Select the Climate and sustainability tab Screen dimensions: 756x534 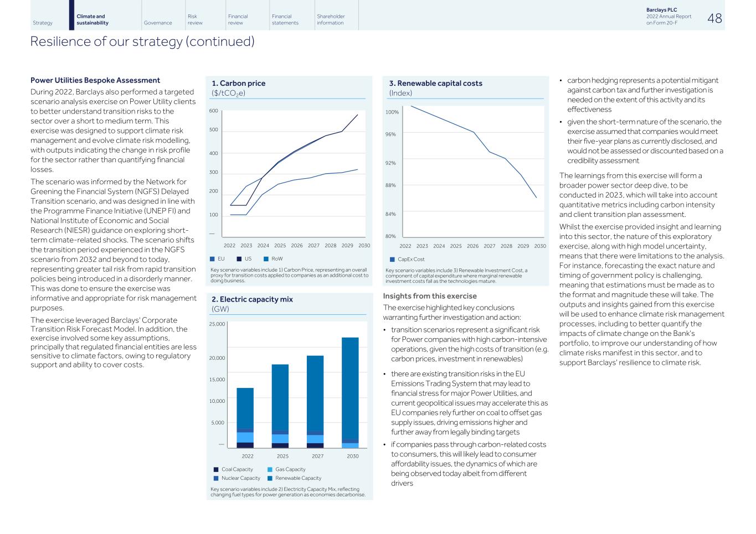[92, 20]
